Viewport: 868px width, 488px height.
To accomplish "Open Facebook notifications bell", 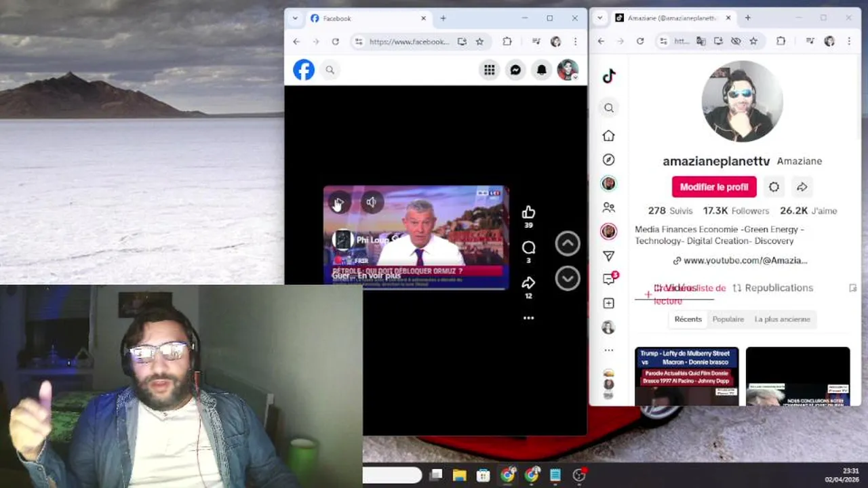I will tap(542, 70).
